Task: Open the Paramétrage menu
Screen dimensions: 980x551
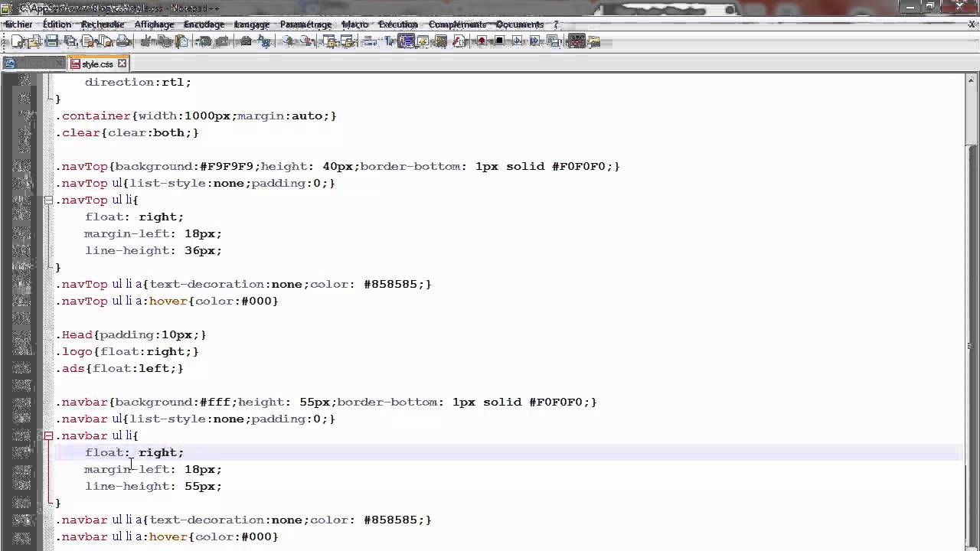Action: 305,24
